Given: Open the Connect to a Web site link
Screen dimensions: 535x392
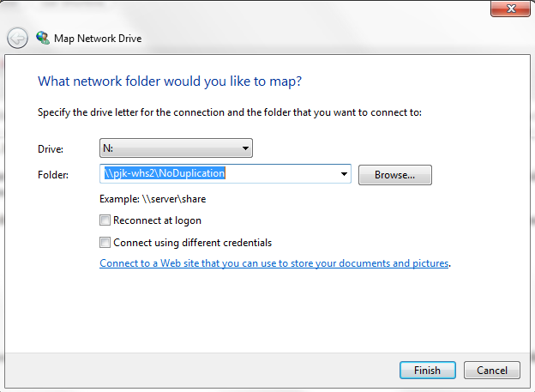Looking at the screenshot, I should [274, 263].
